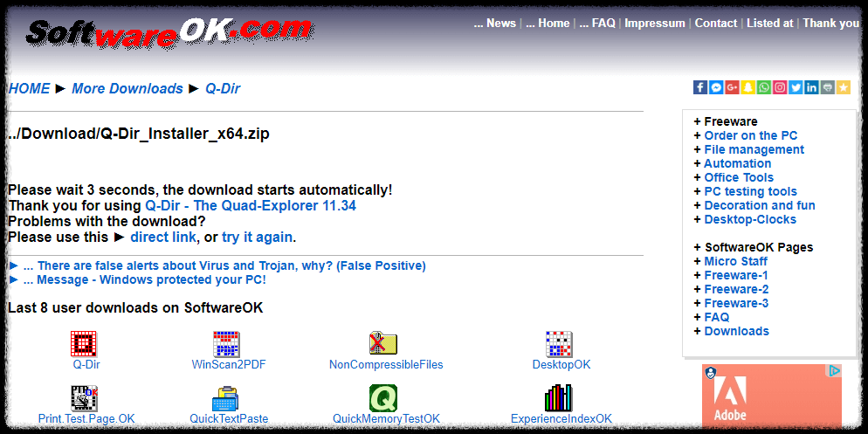The image size is (868, 434).
Task: Click the Last 8 user downloads on SoftwareOK heading
Action: (135, 307)
